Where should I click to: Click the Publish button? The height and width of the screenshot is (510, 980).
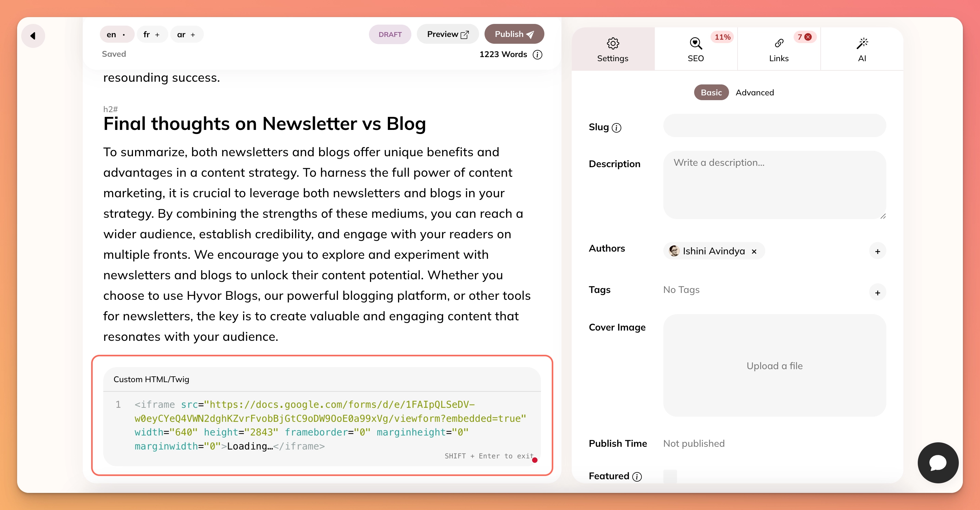514,34
